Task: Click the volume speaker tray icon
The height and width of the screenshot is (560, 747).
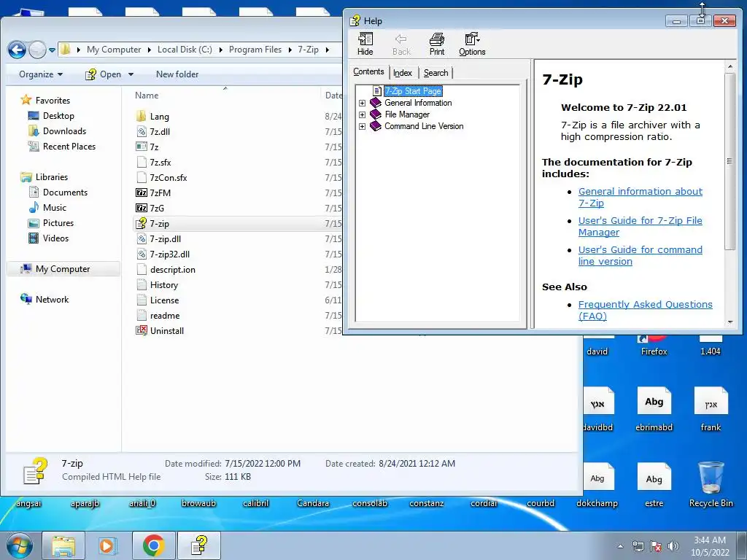Action: coord(673,546)
